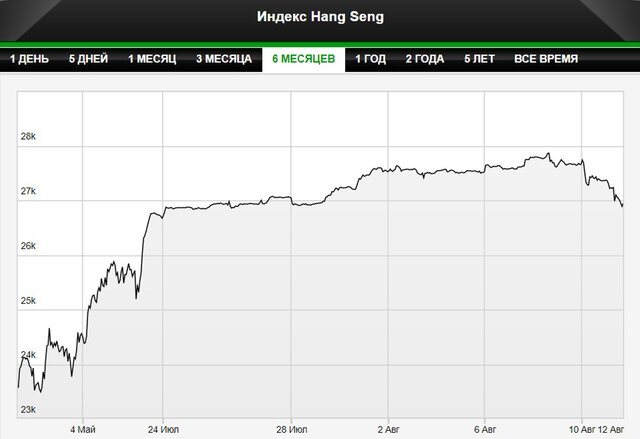Click the 12 Авг date label
The width and height of the screenshot is (640, 439).
click(x=611, y=430)
